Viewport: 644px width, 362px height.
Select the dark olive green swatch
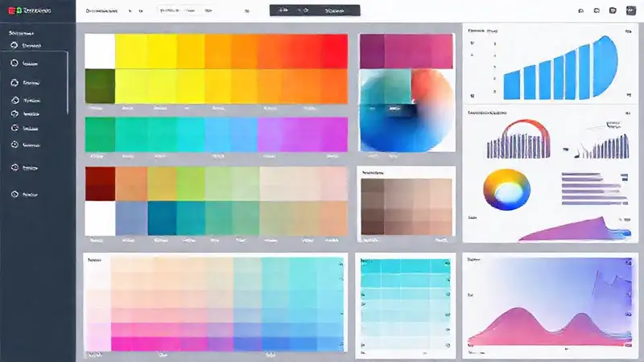click(x=101, y=85)
